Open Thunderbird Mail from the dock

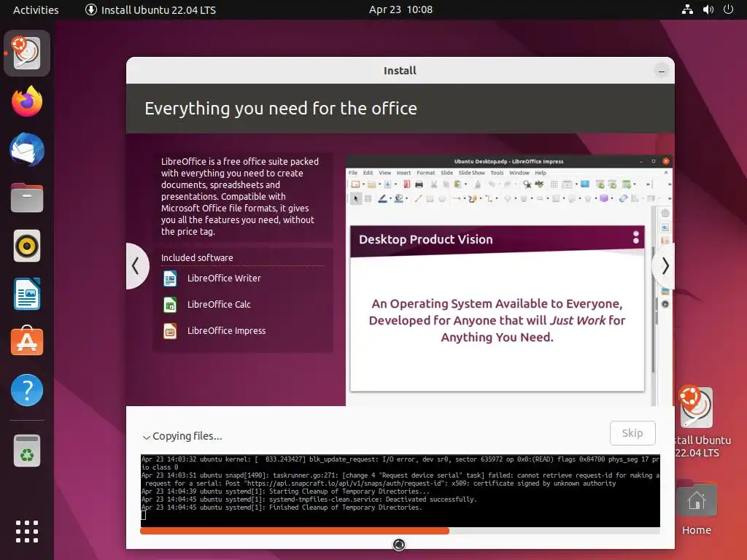pos(27,150)
